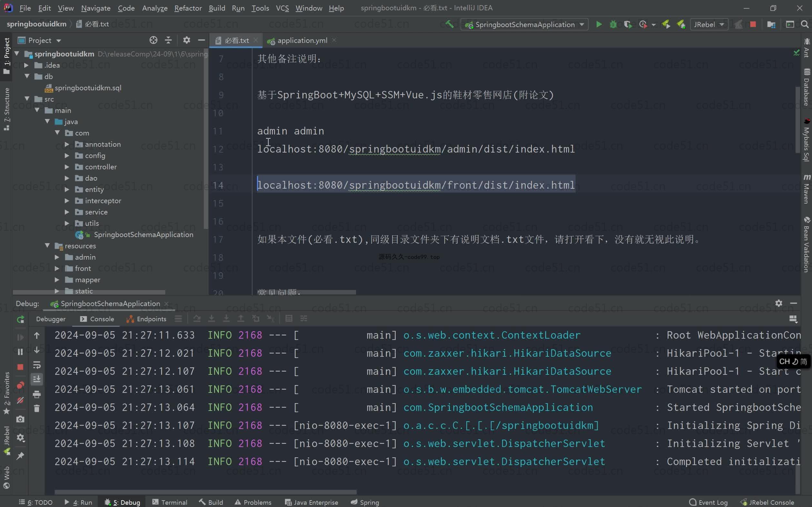Open run configuration dropdown SpringbootSchemaApplication
Image resolution: width=812 pixels, height=507 pixels.
pyautogui.click(x=524, y=25)
